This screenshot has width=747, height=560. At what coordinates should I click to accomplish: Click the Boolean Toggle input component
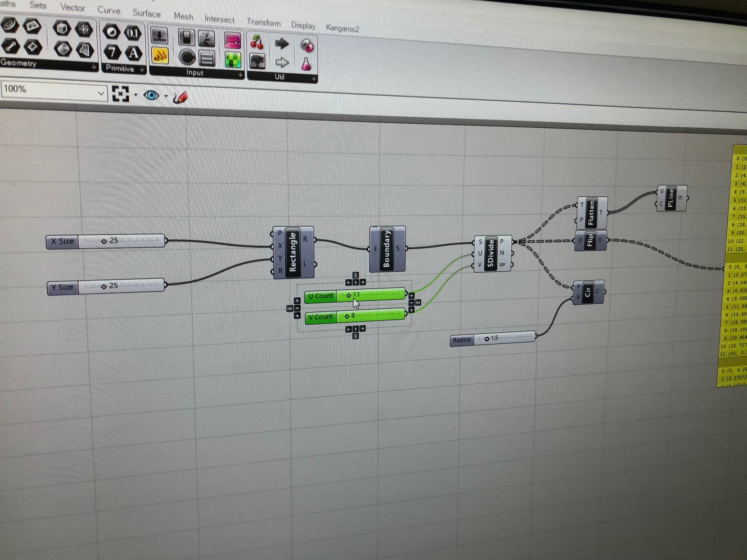pos(186,37)
